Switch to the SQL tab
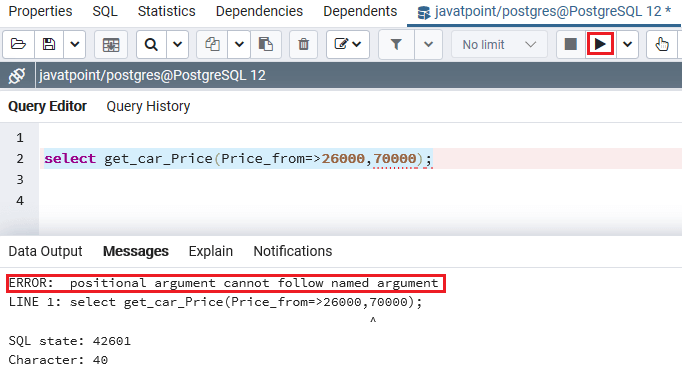The height and width of the screenshot is (374, 682). (x=105, y=11)
